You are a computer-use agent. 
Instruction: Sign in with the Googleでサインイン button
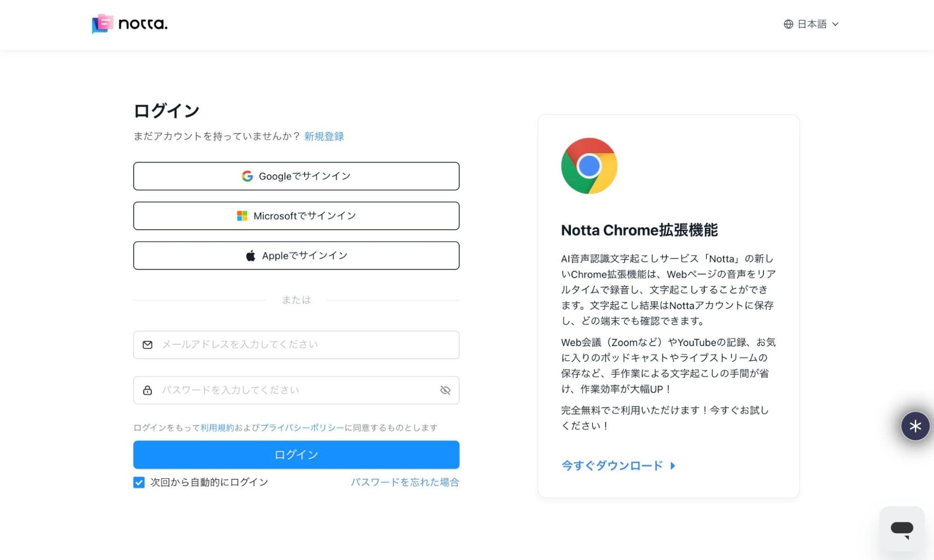coord(296,176)
